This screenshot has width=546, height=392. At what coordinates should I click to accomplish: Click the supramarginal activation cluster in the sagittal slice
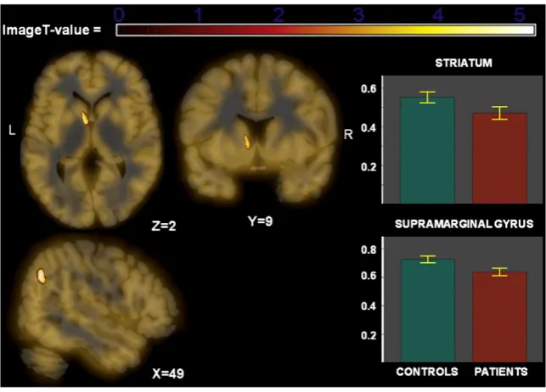[x=41, y=276]
